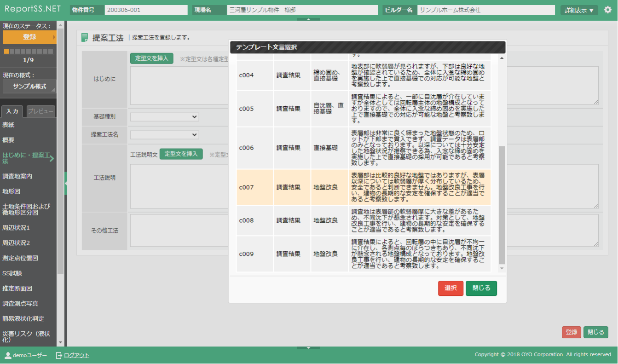Collapse footer using bottom arrow handle
Screen dimensions: 618x364
(x=309, y=348)
